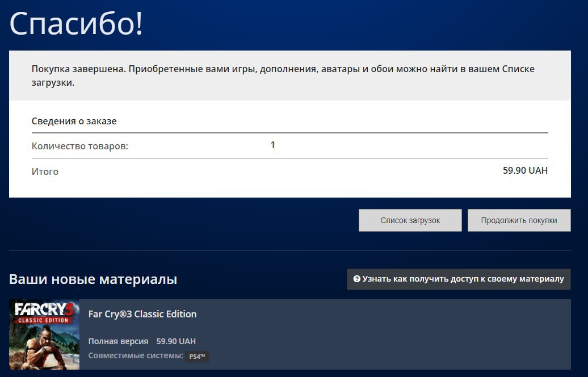
Task: Select the Far Cry®3 Classic Edition title
Action: pos(142,314)
